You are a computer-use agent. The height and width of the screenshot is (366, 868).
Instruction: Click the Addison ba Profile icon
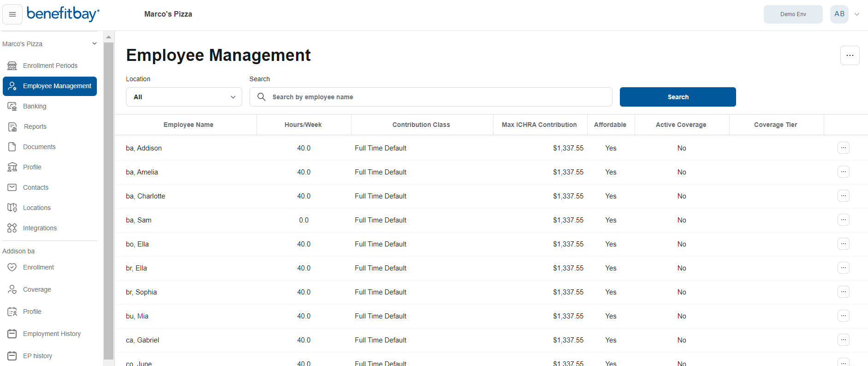pos(12,312)
